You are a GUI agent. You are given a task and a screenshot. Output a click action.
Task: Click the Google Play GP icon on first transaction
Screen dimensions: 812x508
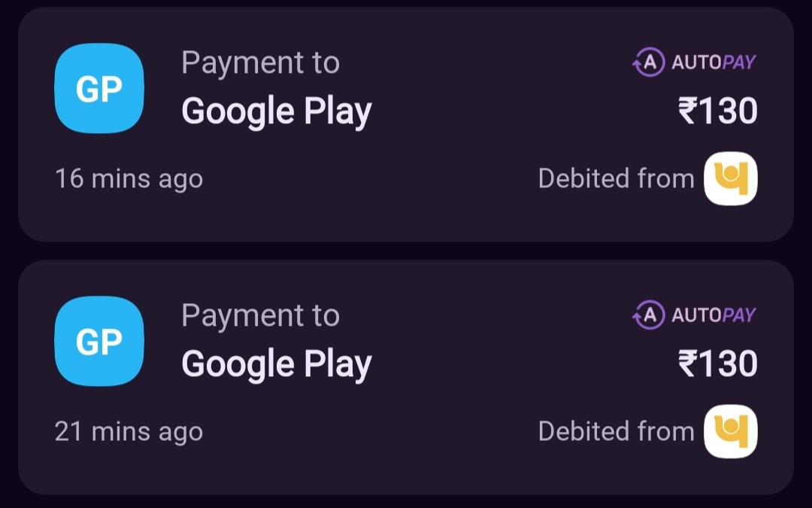98,88
